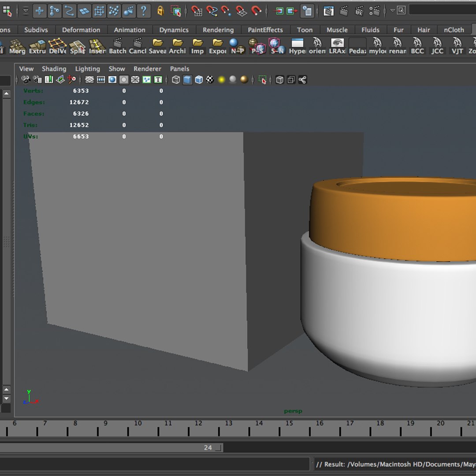The height and width of the screenshot is (476, 476).
Task: Open the question mark help icon
Action: tap(144, 11)
